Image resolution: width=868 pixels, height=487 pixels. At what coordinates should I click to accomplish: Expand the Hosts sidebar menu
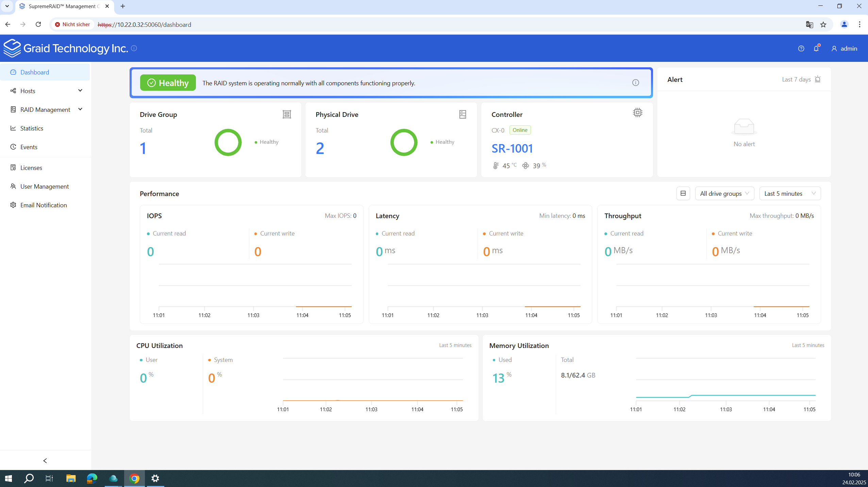46,91
